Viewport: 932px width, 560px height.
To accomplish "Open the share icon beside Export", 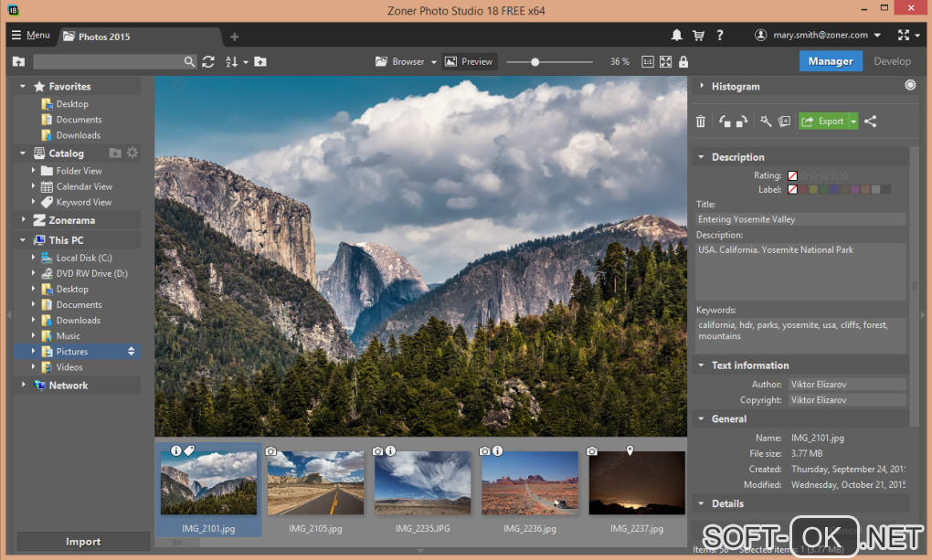I will coord(870,122).
